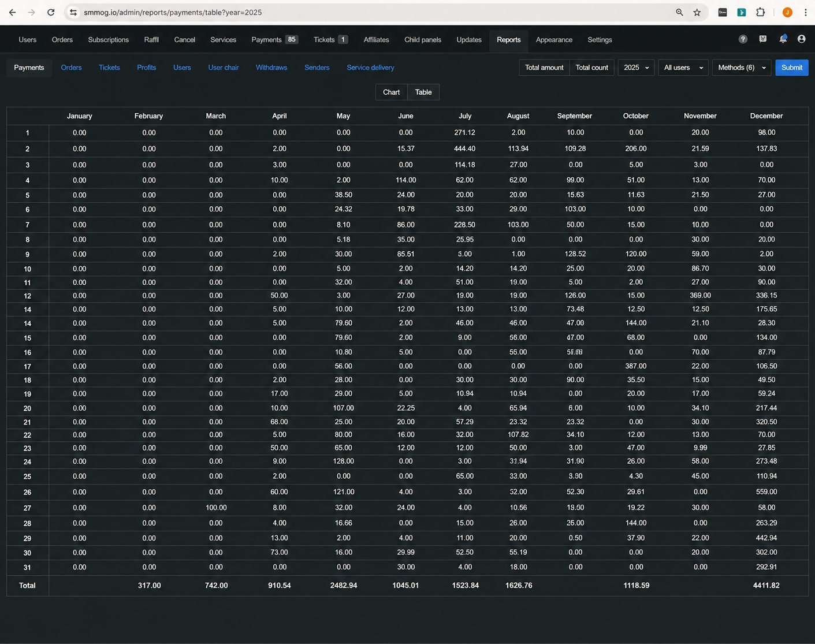Click the 369.00 value in November
This screenshot has height=644, width=815.
(x=700, y=295)
